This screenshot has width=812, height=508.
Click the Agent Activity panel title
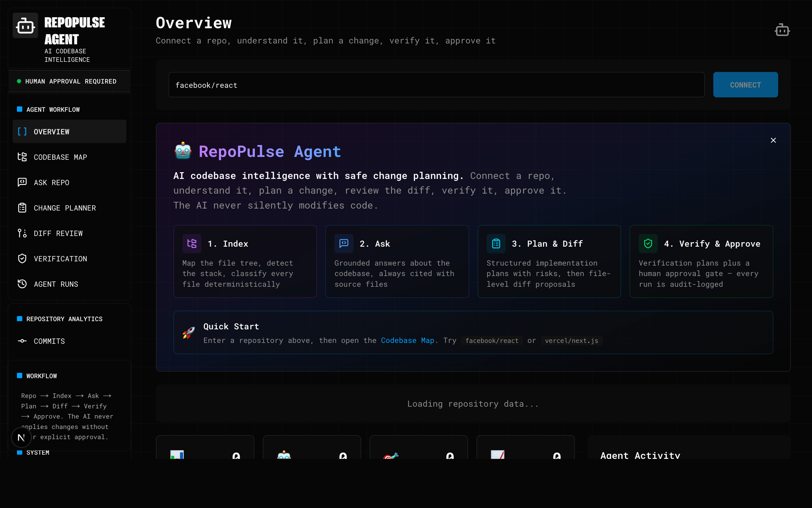click(x=640, y=455)
